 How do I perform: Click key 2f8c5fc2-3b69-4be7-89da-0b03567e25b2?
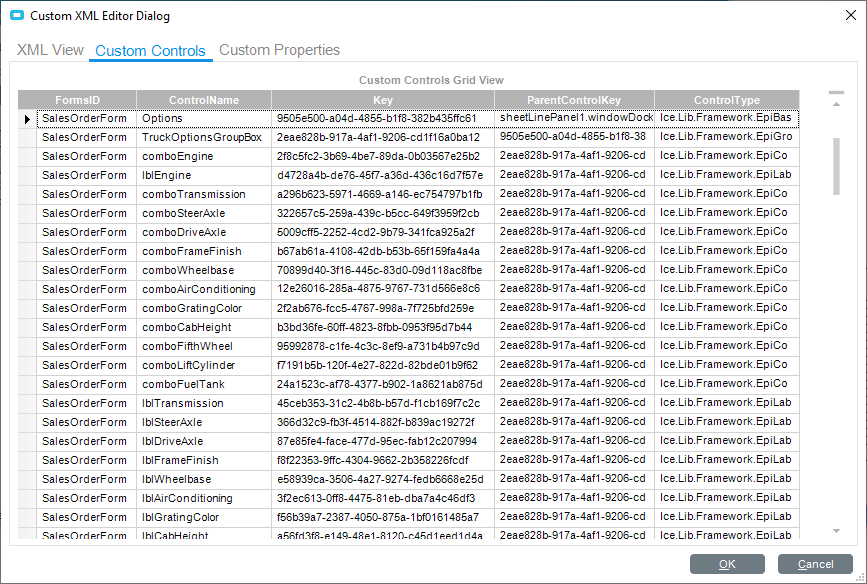(383, 156)
